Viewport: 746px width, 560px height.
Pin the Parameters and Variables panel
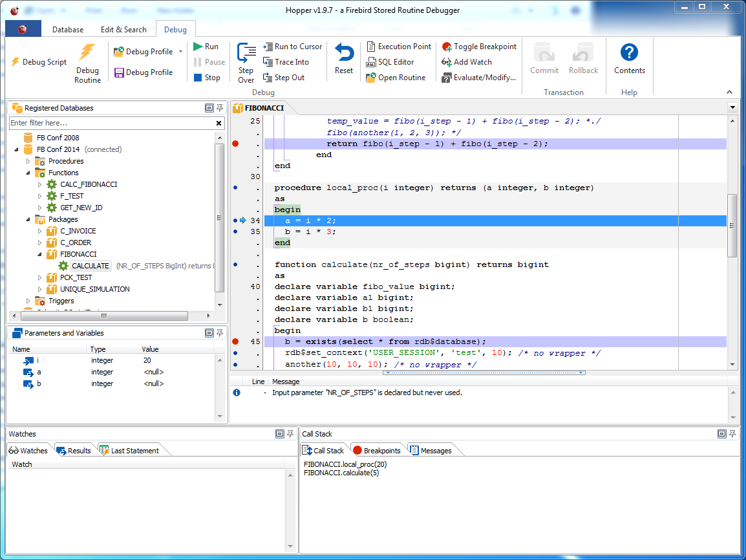click(220, 332)
